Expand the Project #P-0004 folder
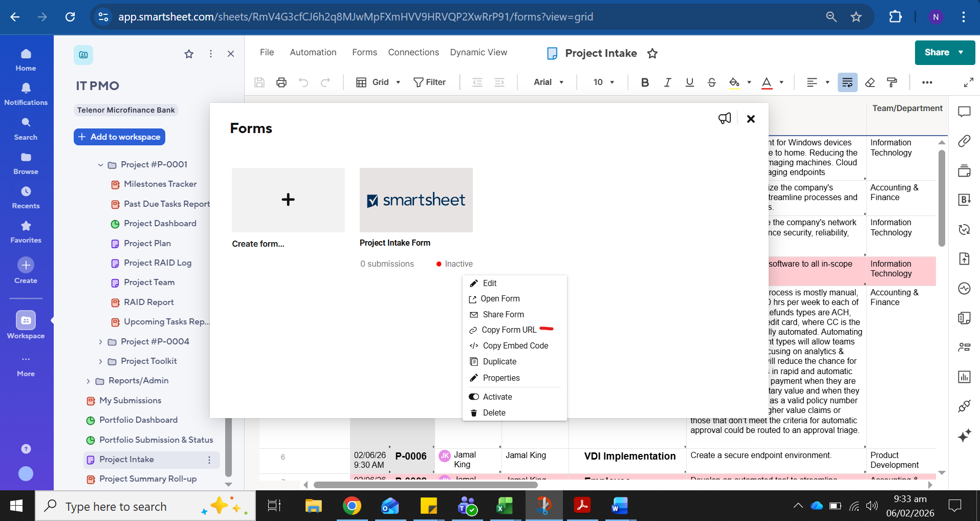Image resolution: width=980 pixels, height=521 pixels. point(100,342)
